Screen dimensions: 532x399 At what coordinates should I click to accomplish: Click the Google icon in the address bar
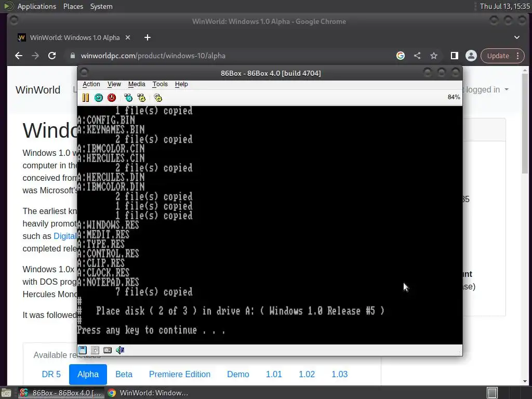point(401,56)
